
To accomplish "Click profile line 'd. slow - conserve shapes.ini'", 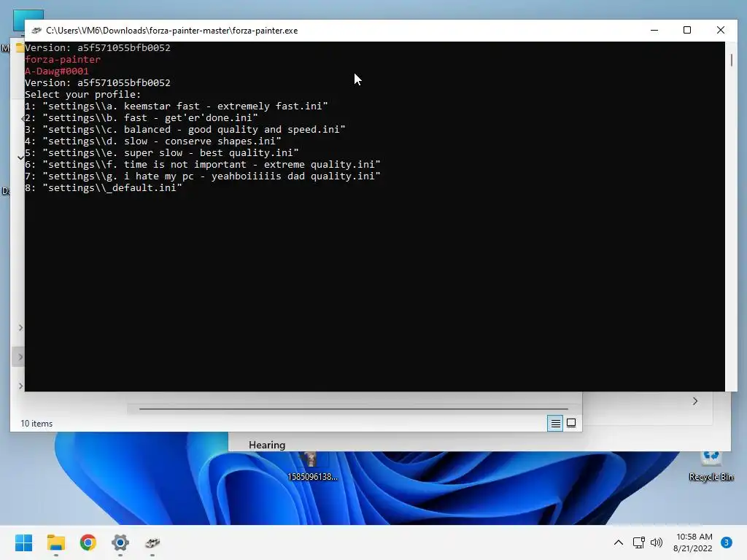I will (153, 141).
